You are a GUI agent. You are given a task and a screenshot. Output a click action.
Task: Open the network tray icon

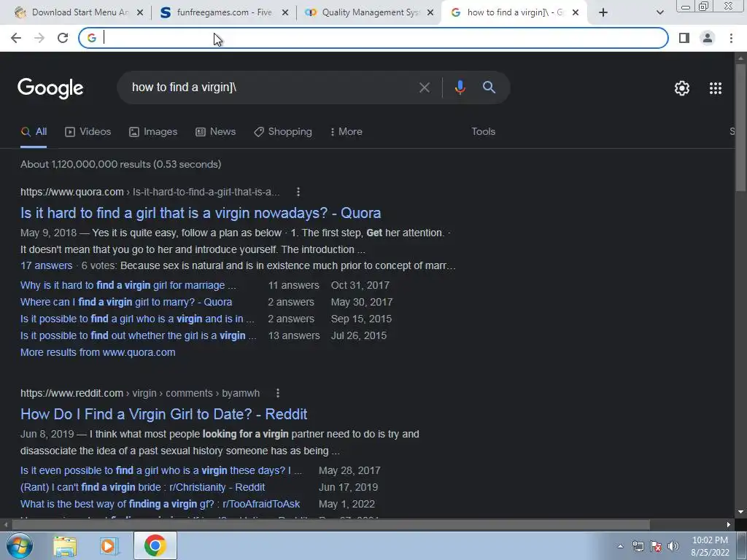coord(638,546)
